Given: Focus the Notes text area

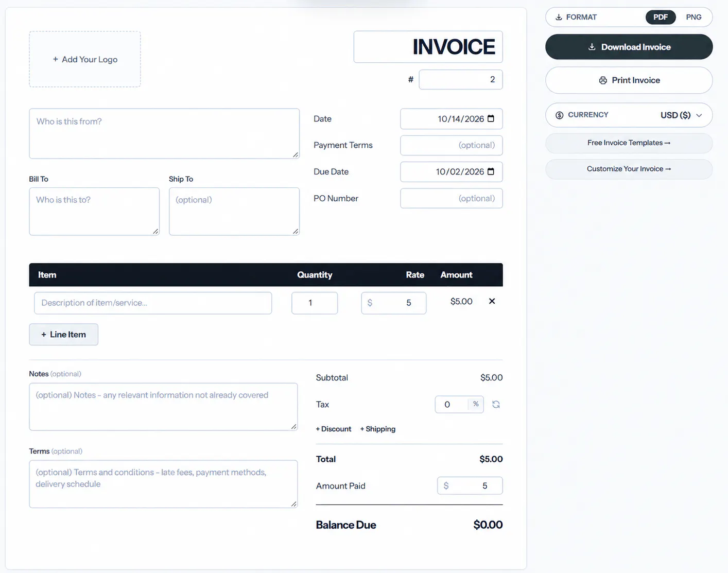Looking at the screenshot, I should coord(163,407).
